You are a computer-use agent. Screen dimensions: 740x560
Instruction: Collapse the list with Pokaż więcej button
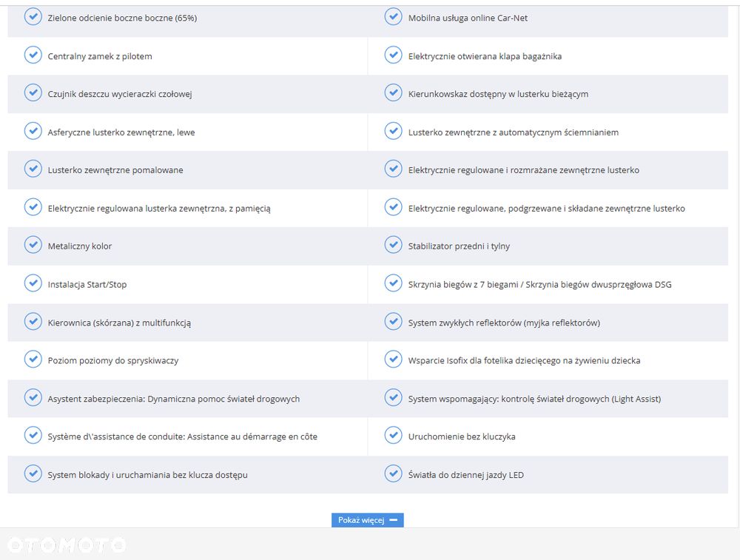coord(368,520)
